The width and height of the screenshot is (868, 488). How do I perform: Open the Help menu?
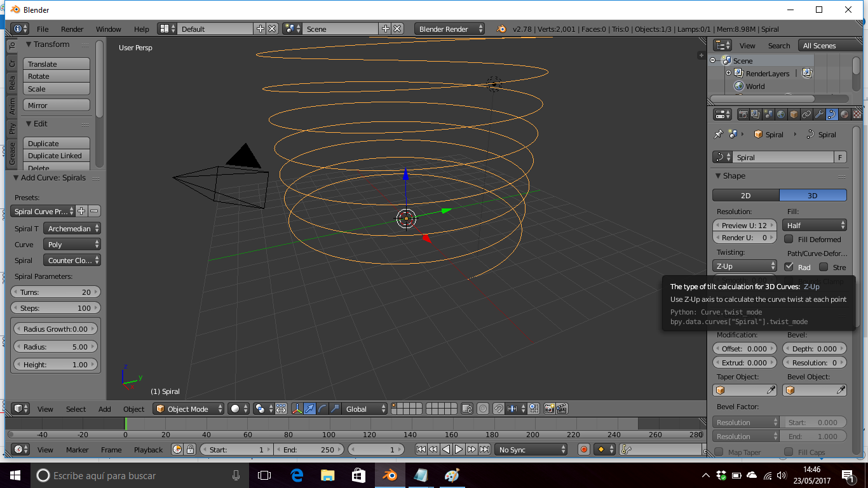pos(142,29)
